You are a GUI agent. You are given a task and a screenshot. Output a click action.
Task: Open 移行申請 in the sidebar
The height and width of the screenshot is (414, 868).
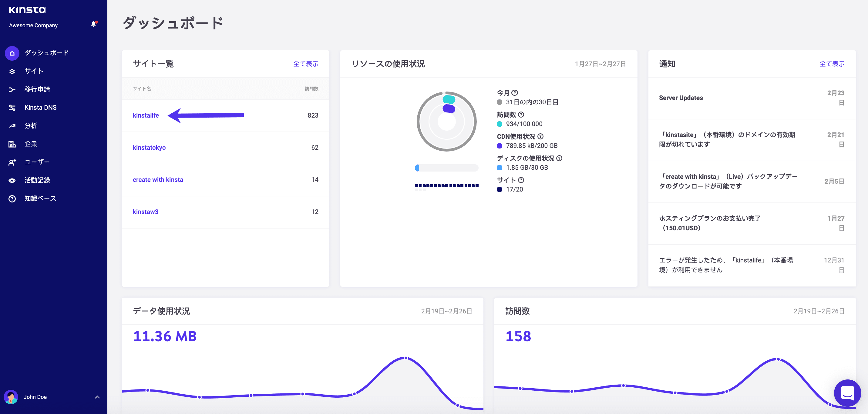(37, 89)
